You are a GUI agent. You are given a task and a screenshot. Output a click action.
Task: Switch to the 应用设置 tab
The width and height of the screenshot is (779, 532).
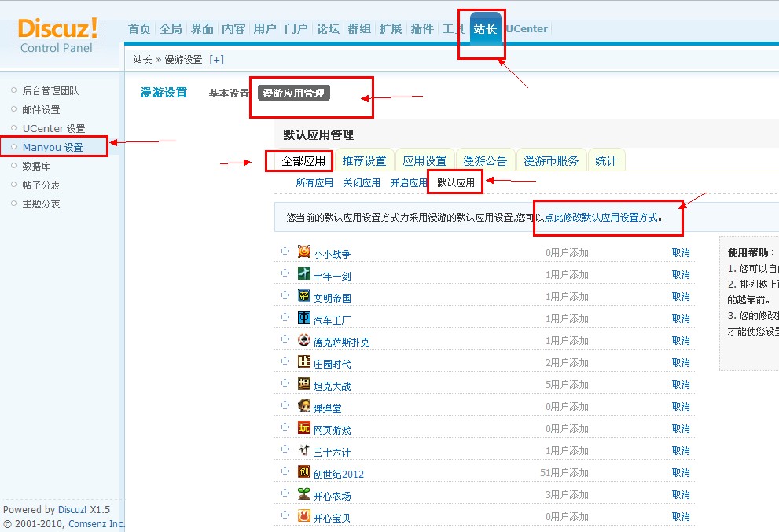pyautogui.click(x=424, y=161)
